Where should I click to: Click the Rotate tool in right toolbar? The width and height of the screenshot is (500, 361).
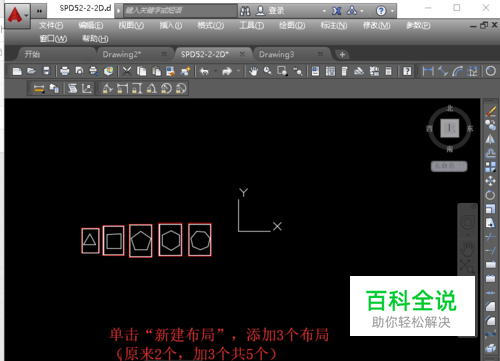click(490, 195)
